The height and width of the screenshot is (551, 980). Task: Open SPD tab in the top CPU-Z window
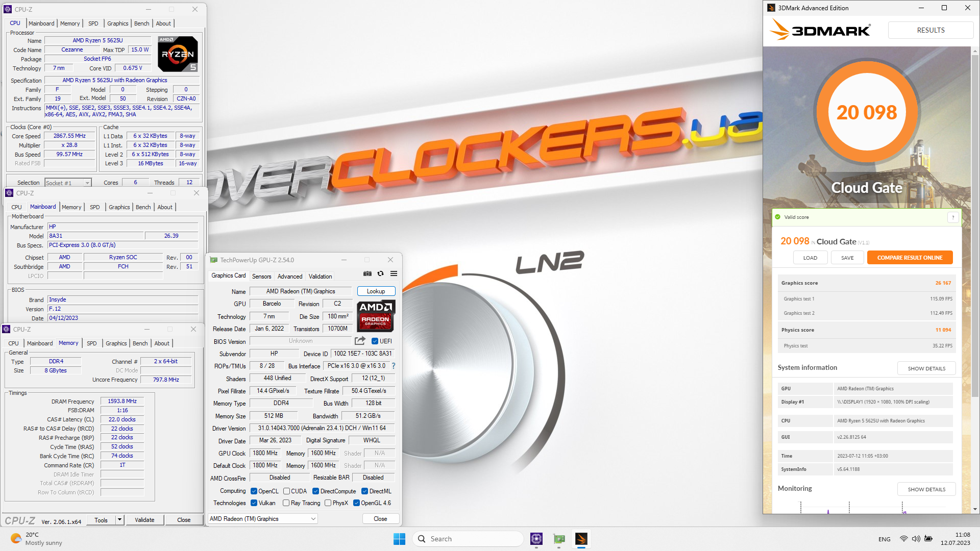coord(93,23)
